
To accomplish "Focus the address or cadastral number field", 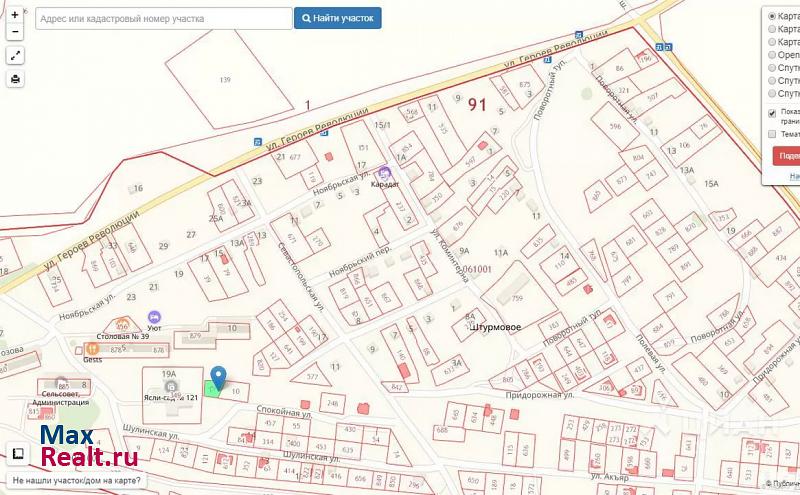I will 162,19.
